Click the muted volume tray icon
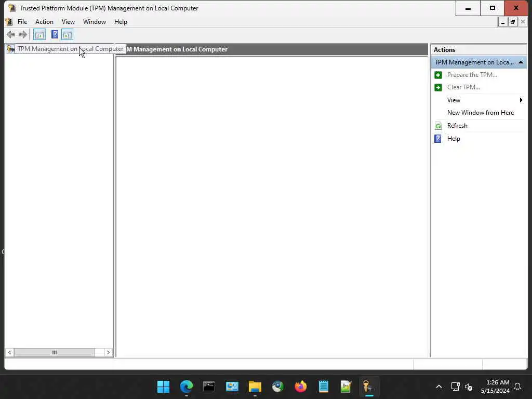 click(469, 387)
